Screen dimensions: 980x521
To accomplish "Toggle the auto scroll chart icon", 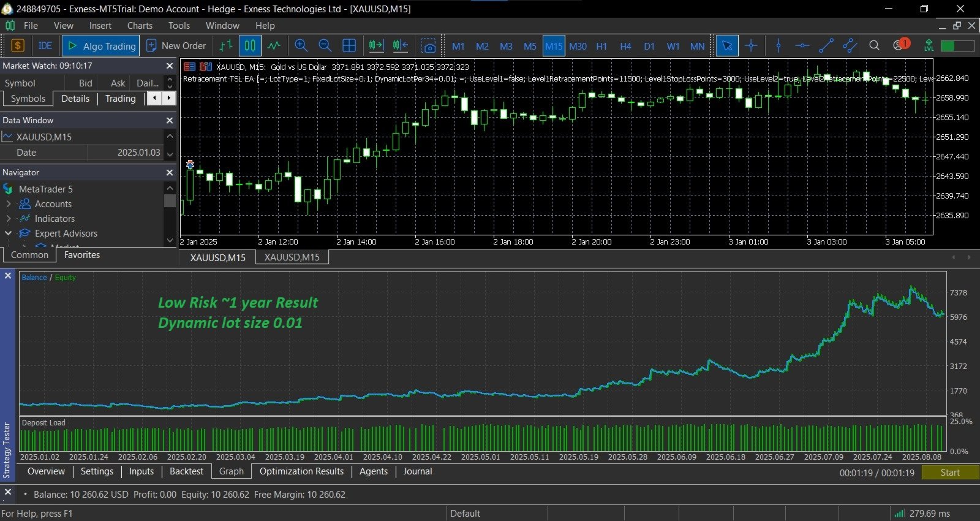I will tap(376, 46).
